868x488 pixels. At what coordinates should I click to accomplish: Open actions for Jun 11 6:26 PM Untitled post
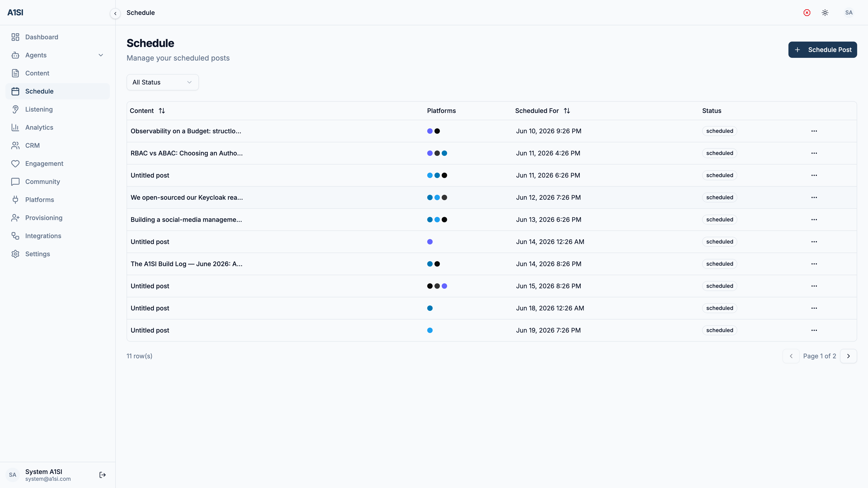[814, 176]
